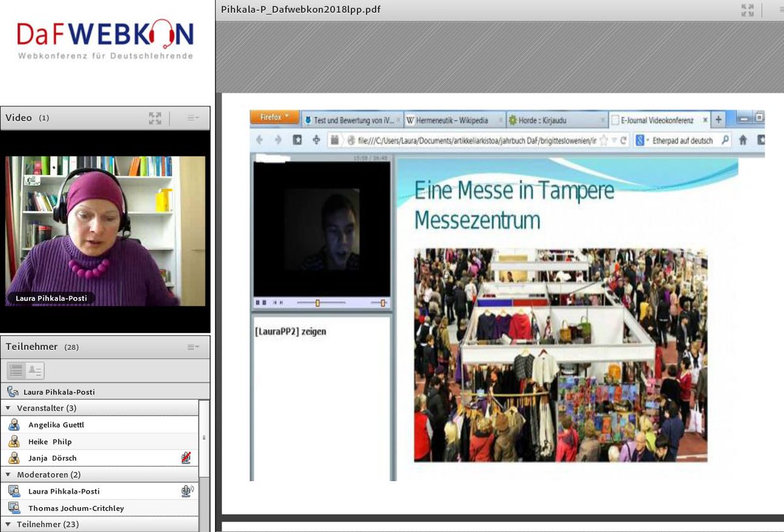Click the speaker's embedded webcam video
Image resolution: width=784 pixels, height=532 pixels.
[321, 230]
